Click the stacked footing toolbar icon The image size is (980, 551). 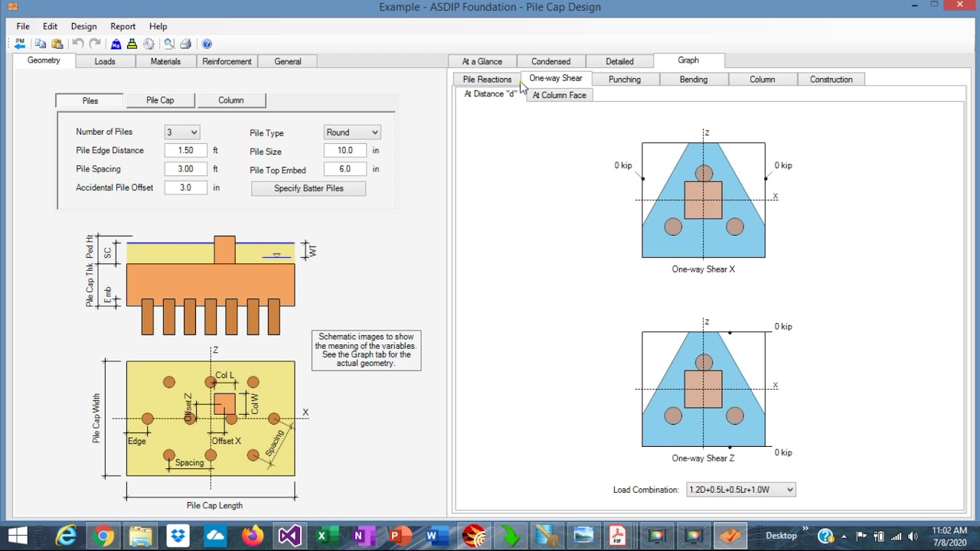[132, 44]
